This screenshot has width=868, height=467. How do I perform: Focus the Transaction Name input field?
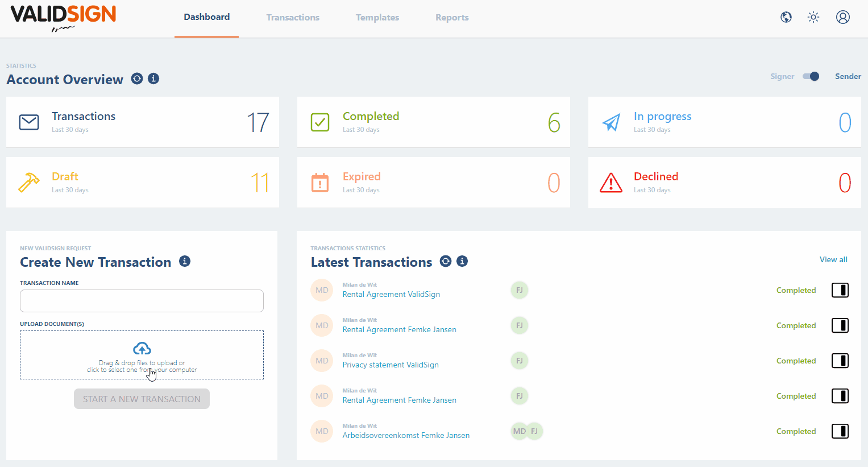click(142, 301)
